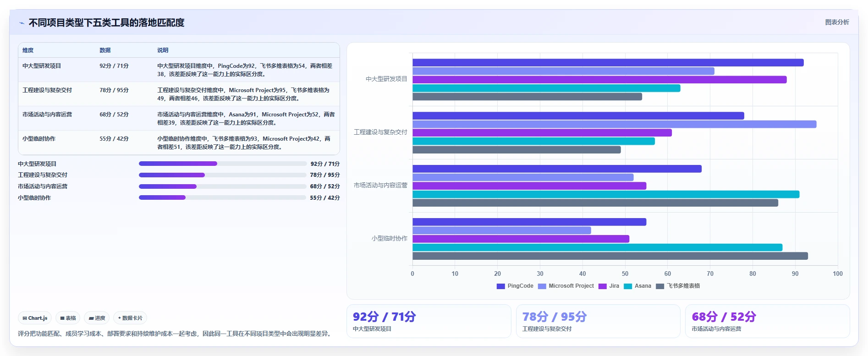The image size is (868, 356).
Task: Select table cell 小型临时协作 in the 维度 column
Action: tap(39, 139)
